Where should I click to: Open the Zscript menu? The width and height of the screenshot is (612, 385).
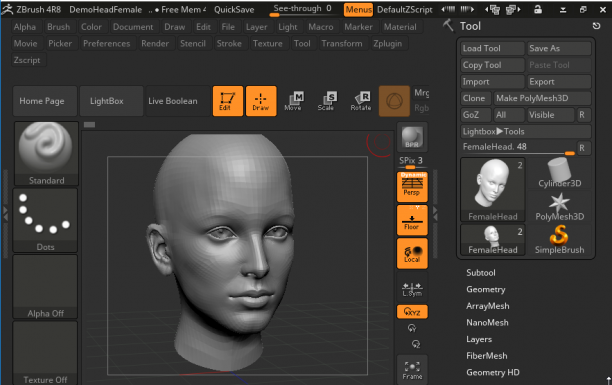coord(27,60)
